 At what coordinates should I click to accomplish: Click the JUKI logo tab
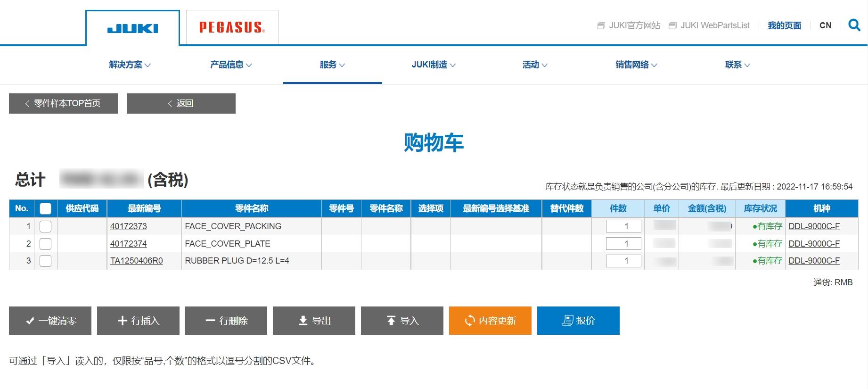[132, 28]
